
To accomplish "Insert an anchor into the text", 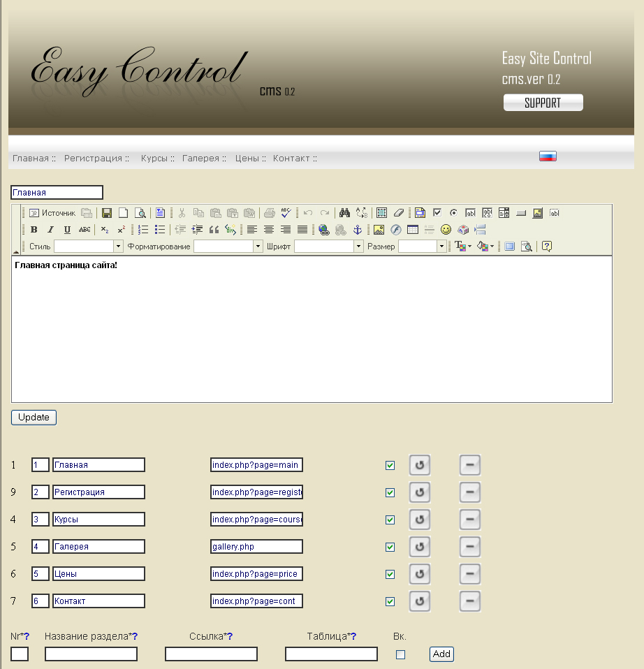I will coord(359,230).
